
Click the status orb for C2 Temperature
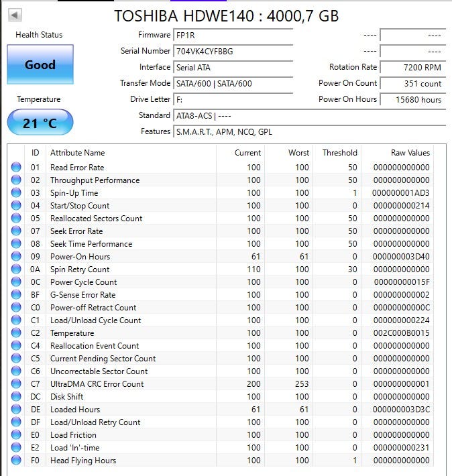tap(16, 333)
